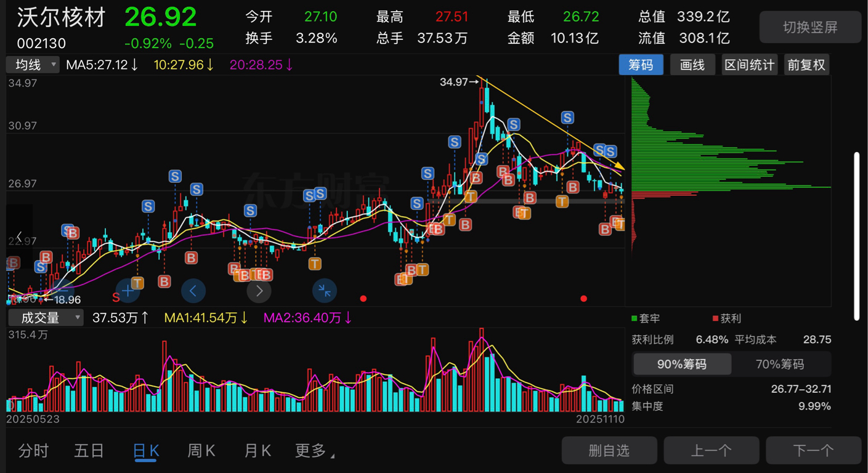The image size is (868, 473).
Task: Select the 日K tab
Action: [147, 451]
